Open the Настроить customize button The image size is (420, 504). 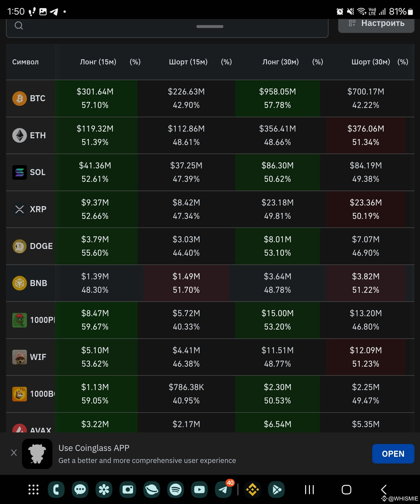tap(376, 25)
